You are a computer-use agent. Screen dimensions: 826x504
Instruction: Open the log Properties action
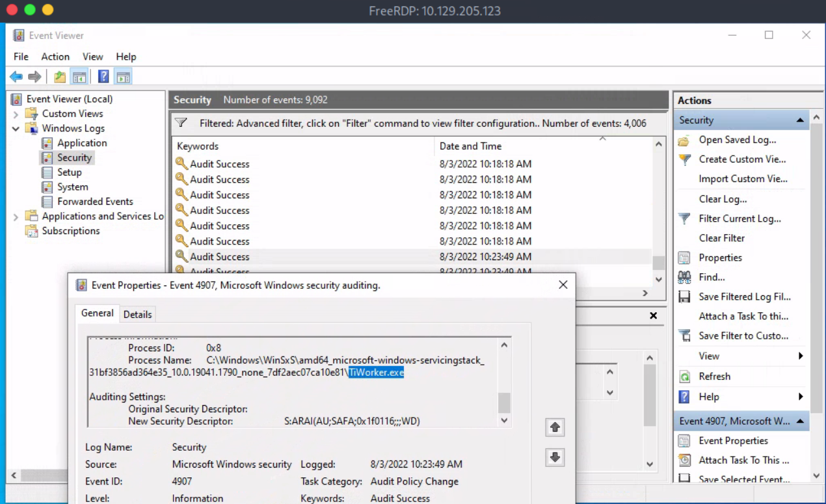point(720,258)
